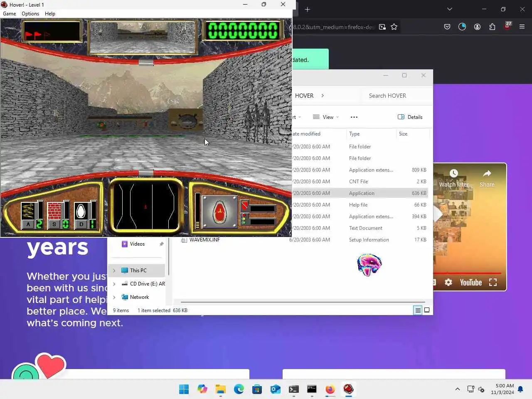The width and height of the screenshot is (532, 399).
Task: Save to Pocket icon in Firefox toolbar
Action: 447,27
